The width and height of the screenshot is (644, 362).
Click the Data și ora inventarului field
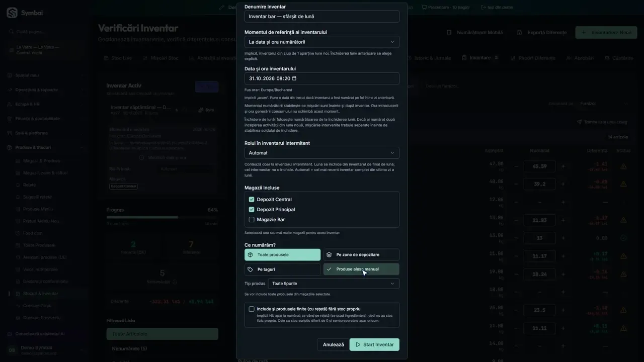coord(322,78)
